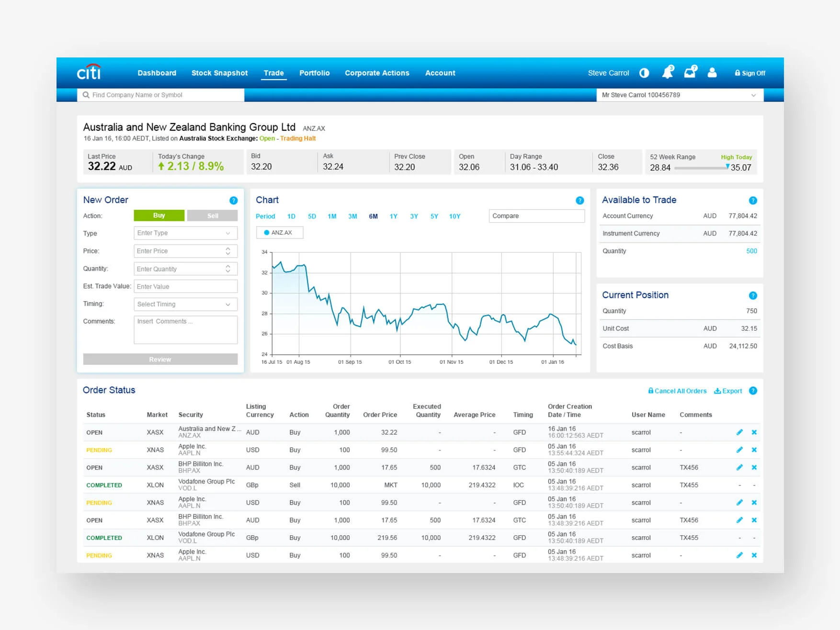This screenshot has height=630, width=840.
Task: Switch the order action to Sell
Action: tap(212, 215)
